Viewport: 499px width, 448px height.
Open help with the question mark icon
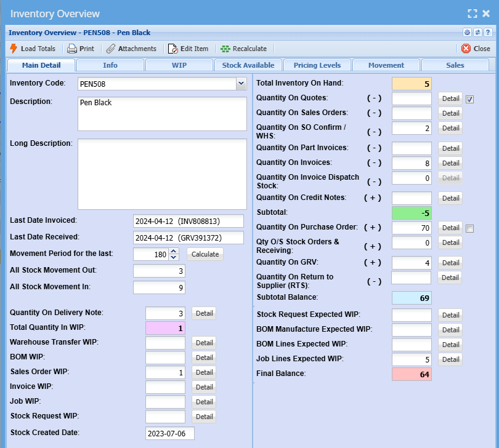click(487, 33)
